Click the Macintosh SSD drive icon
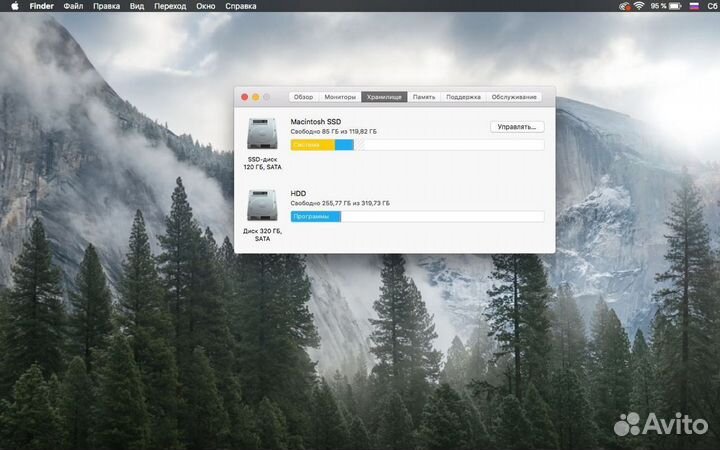Viewport: 720px width, 450px height. [x=262, y=133]
